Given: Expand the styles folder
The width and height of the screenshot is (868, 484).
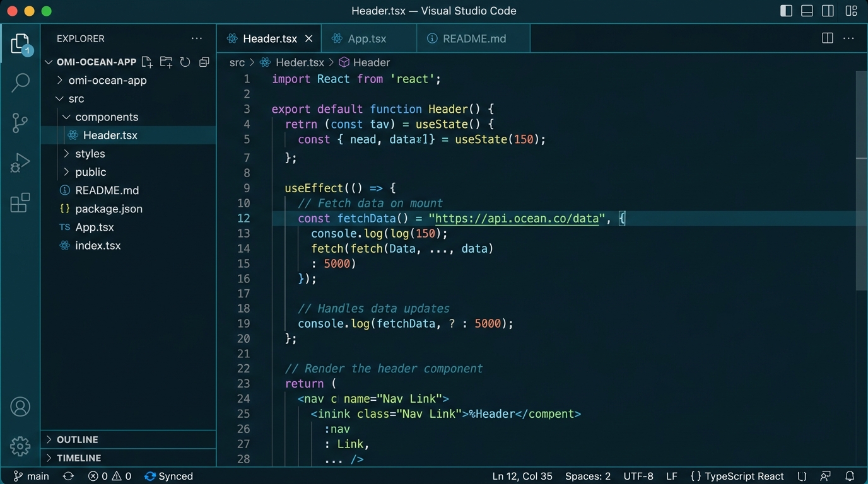Looking at the screenshot, I should (66, 153).
